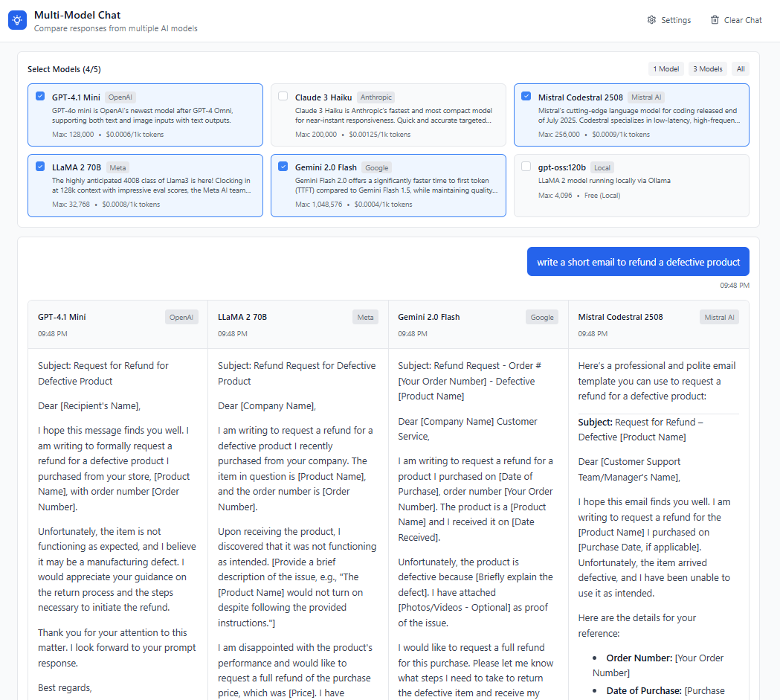The width and height of the screenshot is (780, 700).
Task: Check the gpt-oss:120b checkbox
Action: tap(526, 167)
